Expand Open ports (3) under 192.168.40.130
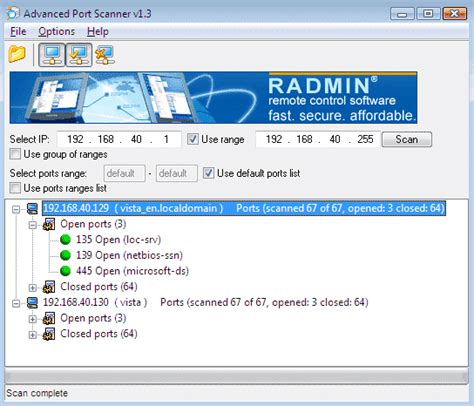 [33, 319]
